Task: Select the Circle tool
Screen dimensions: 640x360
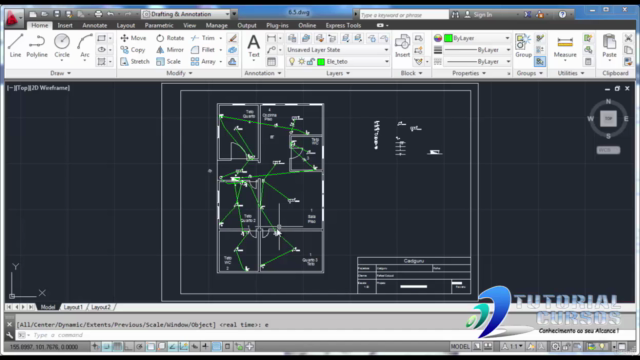Action: click(62, 46)
